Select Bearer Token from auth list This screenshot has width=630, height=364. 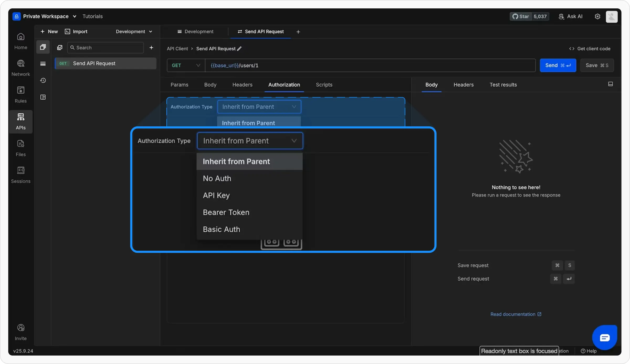[226, 212]
